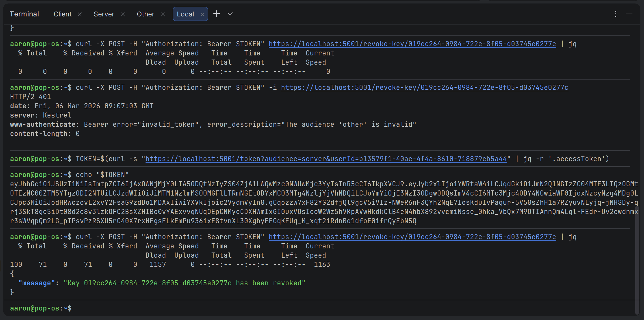
Task: Click the revoked key message output
Action: click(x=184, y=283)
